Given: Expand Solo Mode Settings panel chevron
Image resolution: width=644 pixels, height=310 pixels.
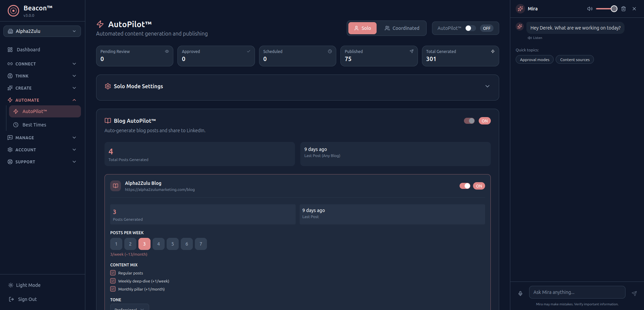Looking at the screenshot, I should (x=487, y=86).
